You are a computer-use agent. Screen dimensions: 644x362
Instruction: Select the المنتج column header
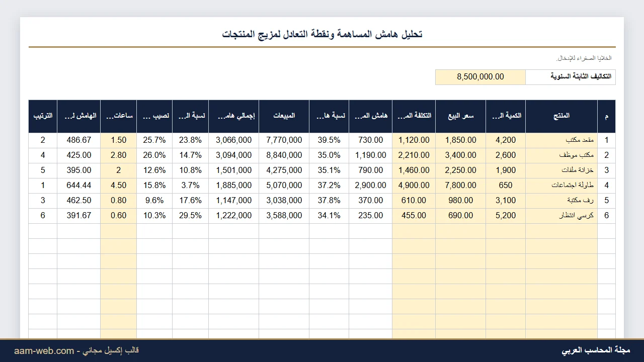click(561, 116)
